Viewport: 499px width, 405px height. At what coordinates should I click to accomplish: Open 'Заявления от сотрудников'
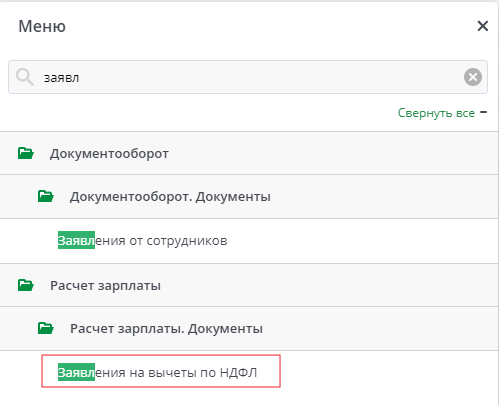[142, 240]
